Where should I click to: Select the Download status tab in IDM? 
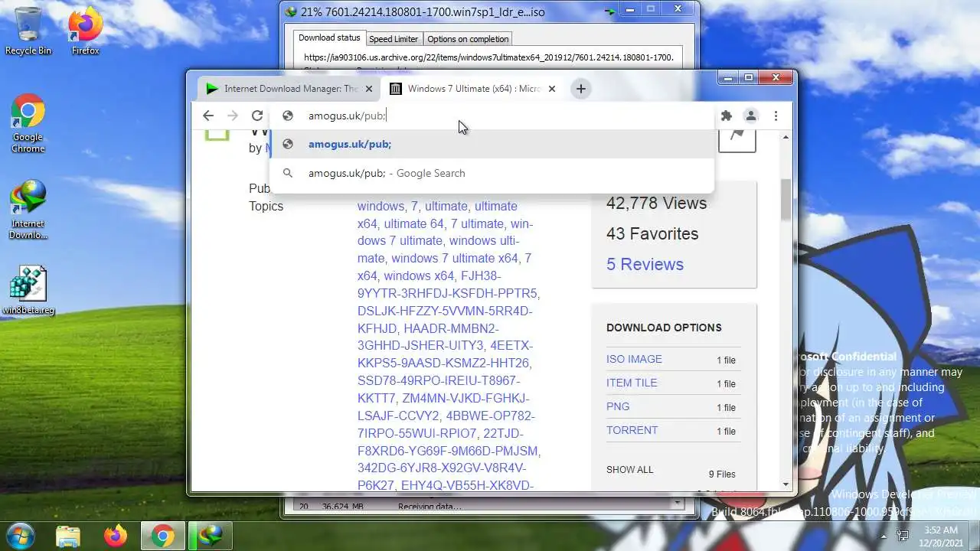329,38
